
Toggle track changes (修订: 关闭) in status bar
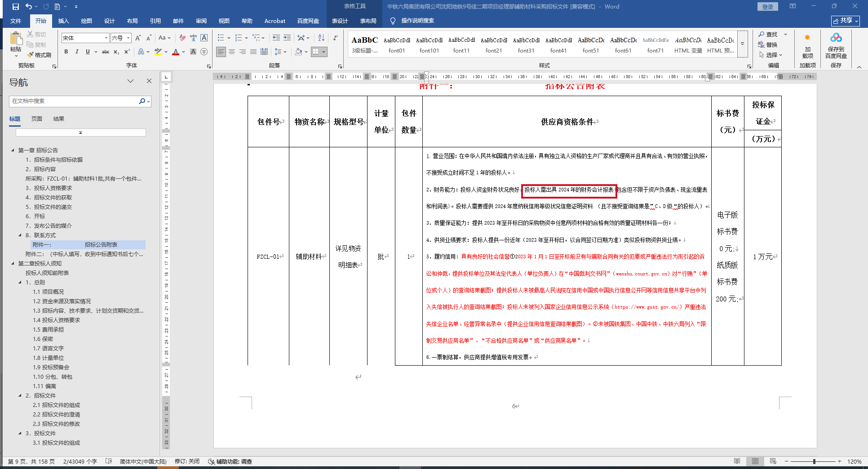click(187, 462)
